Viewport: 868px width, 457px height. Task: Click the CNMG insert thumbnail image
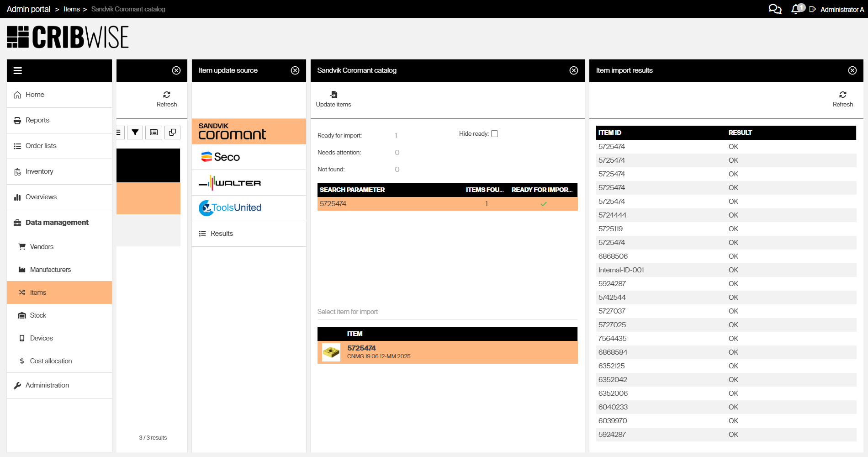point(331,352)
